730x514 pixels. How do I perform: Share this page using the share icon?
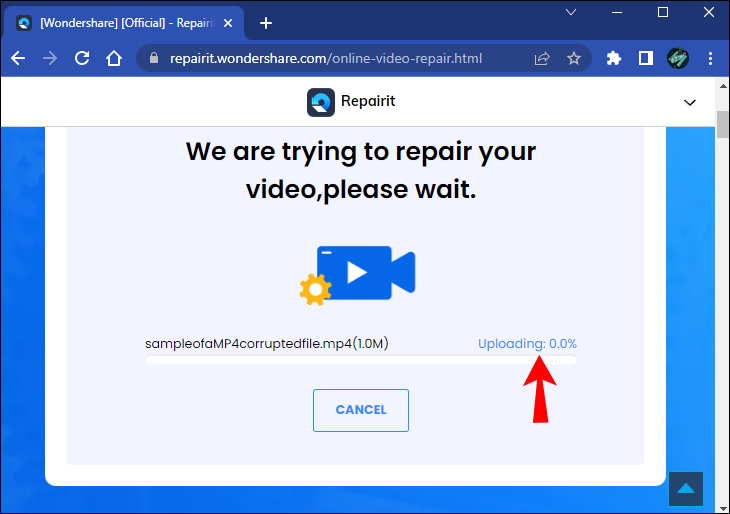pos(542,59)
